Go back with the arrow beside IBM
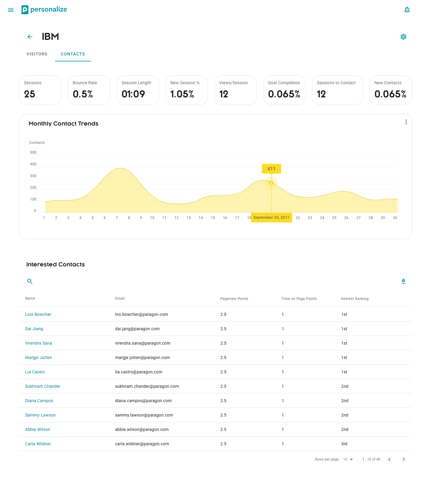The width and height of the screenshot is (431, 504). click(x=30, y=37)
